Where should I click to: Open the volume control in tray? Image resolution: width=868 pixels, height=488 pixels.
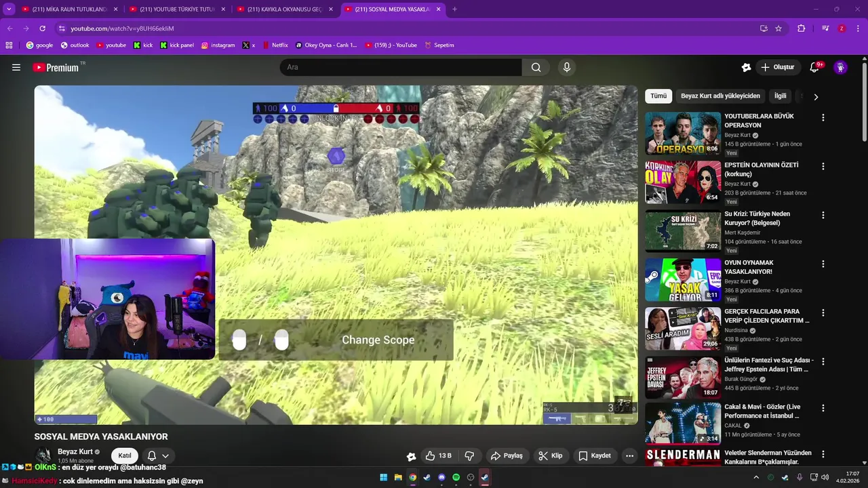[825, 477]
